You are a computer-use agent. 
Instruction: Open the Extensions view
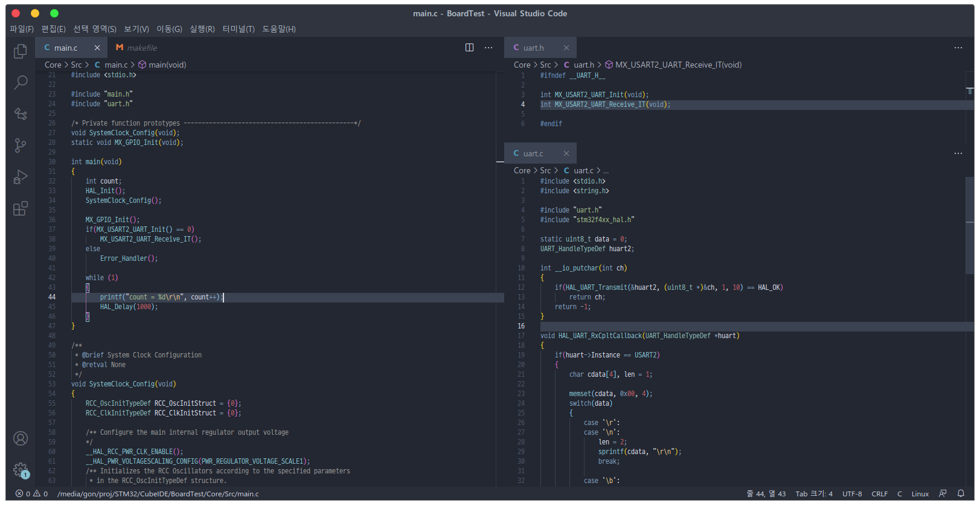point(21,208)
